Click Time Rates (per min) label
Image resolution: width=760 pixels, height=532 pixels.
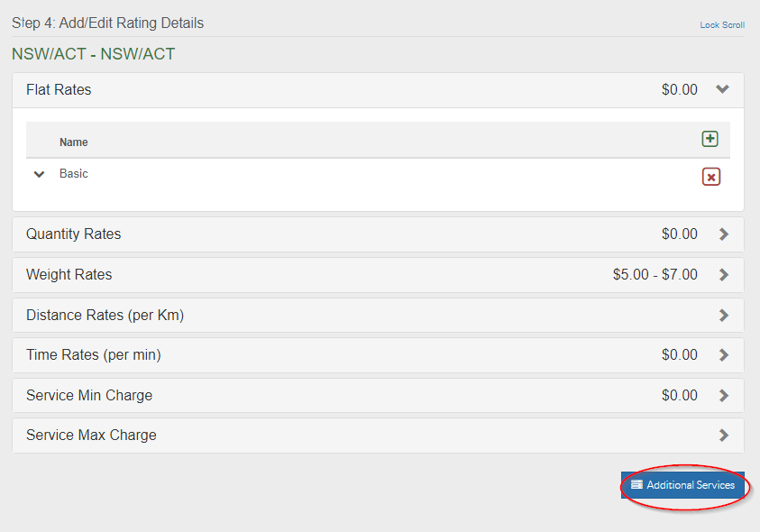click(93, 355)
